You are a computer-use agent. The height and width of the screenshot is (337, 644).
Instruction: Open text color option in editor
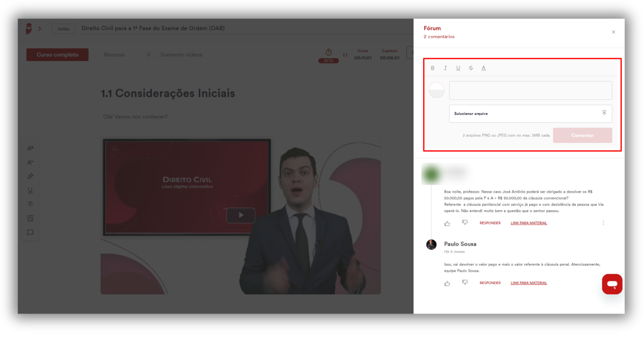click(x=483, y=68)
